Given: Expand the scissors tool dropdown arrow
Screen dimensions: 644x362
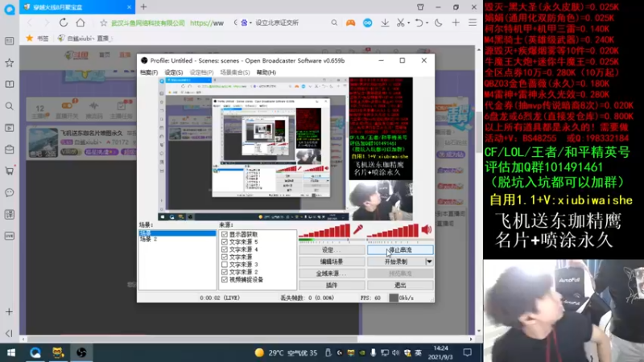Looking at the screenshot, I should click(x=409, y=23).
